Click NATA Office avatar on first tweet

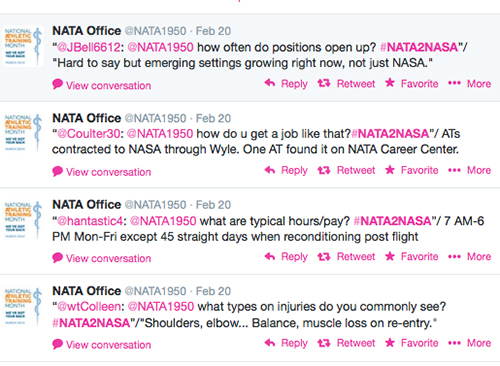[x=23, y=46]
